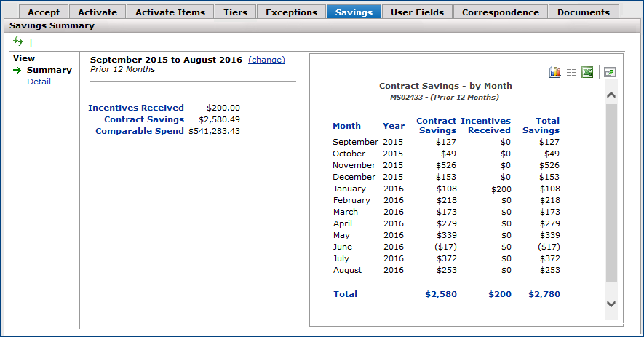Viewport: 644px width, 337px height.
Task: Click the Comparable Spend label link
Action: point(140,131)
